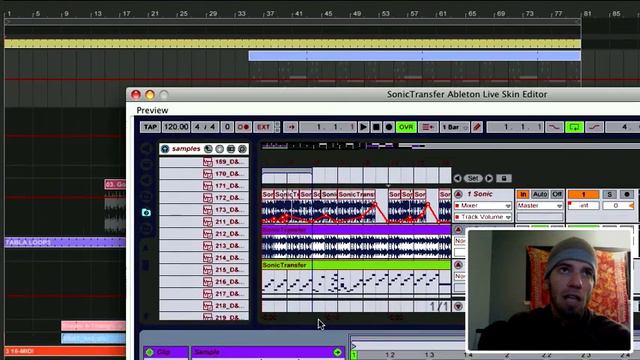Click the browser folder icon beside samples

coord(165,149)
